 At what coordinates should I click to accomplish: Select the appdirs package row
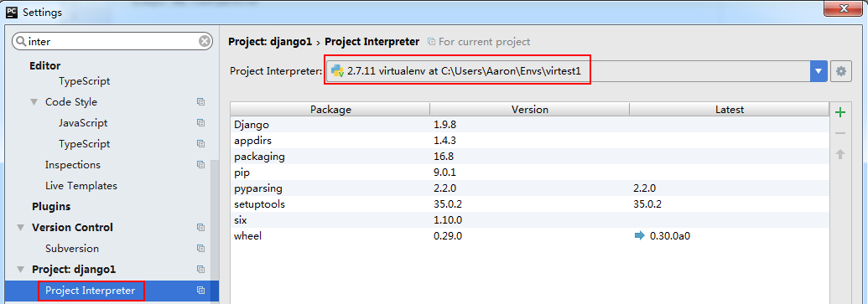pos(529,141)
